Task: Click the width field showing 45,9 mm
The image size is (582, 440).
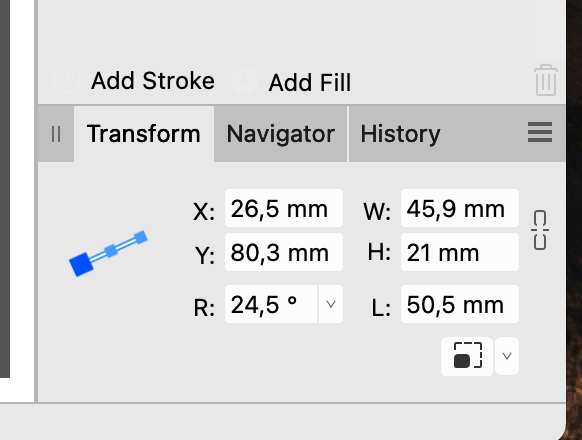Action: click(x=460, y=208)
